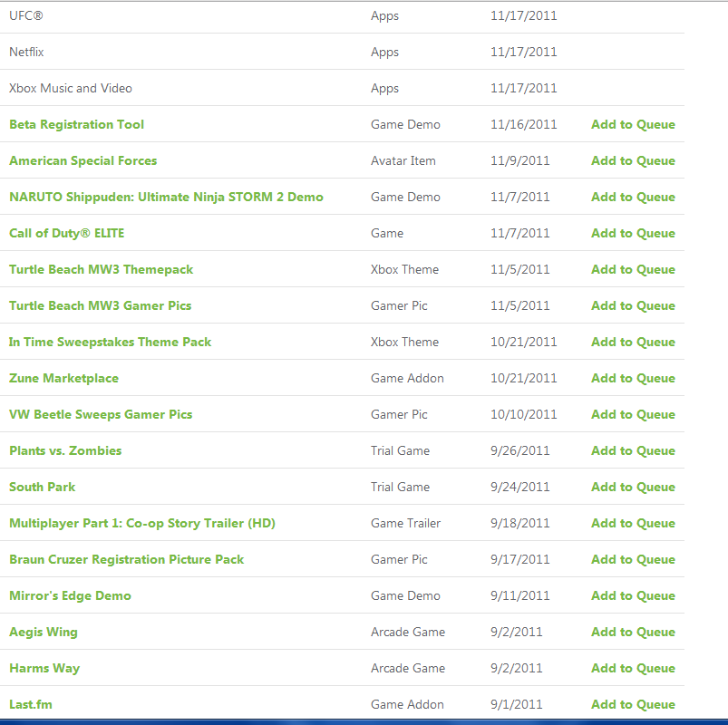Open Turtle Beach MW3 Gamer Pics link
The width and height of the screenshot is (728, 725).
click(x=101, y=305)
